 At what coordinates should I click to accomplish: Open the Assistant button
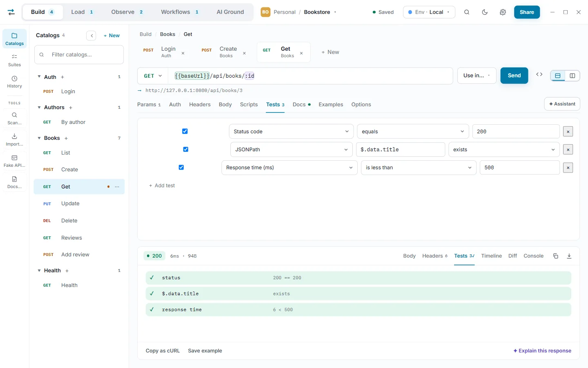pyautogui.click(x=562, y=104)
